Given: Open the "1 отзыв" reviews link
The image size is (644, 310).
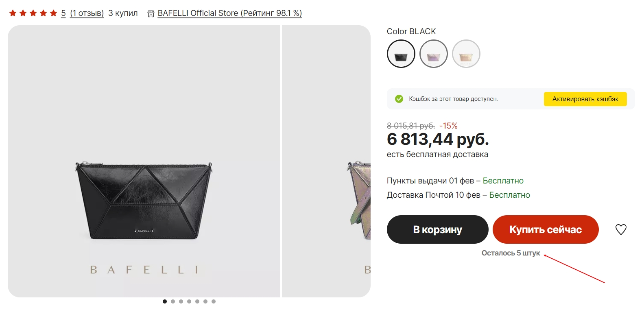Looking at the screenshot, I should pos(87,13).
